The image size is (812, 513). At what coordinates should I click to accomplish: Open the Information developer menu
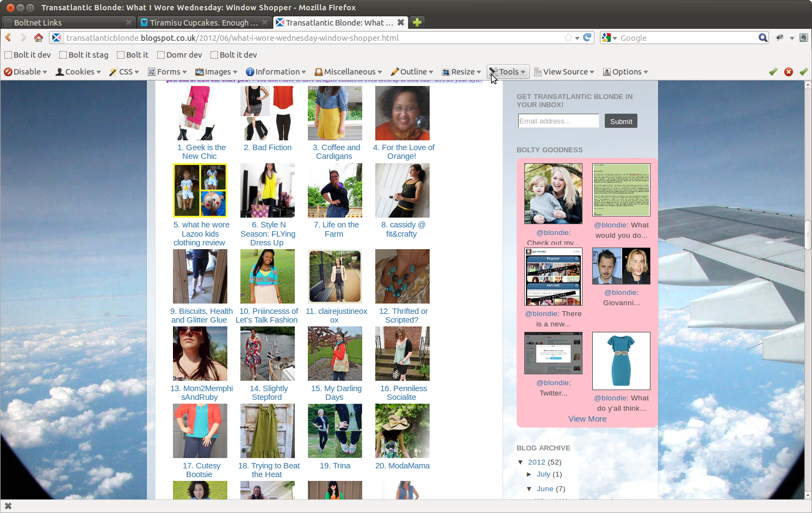point(276,72)
